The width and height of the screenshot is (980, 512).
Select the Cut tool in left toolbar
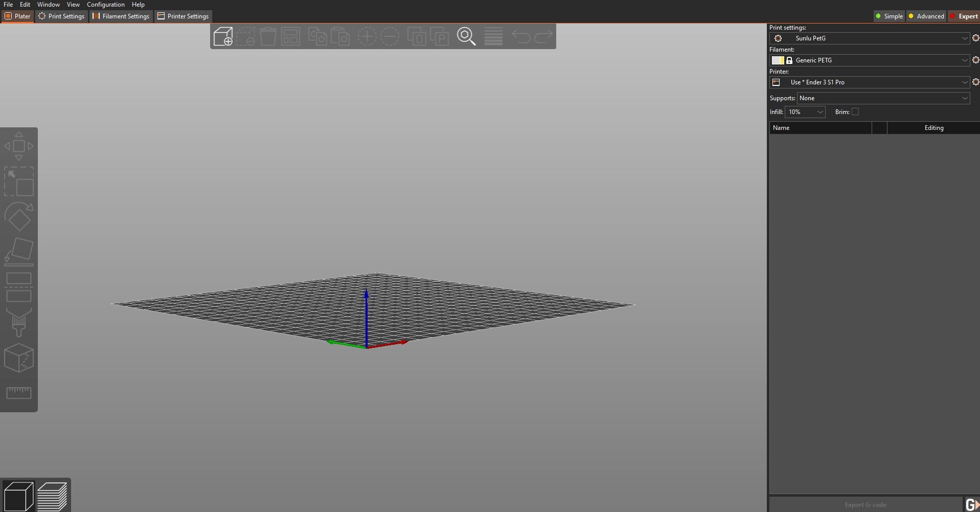tap(19, 287)
